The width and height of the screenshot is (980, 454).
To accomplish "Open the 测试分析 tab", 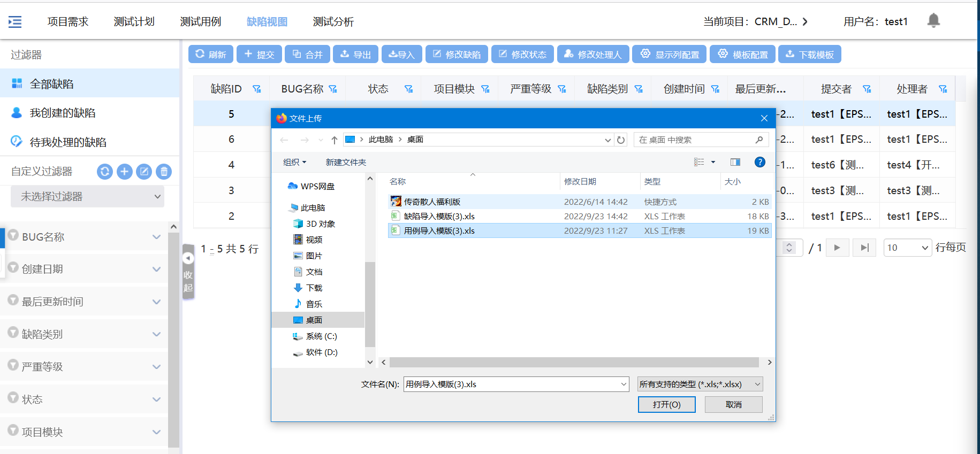I will pos(333,22).
